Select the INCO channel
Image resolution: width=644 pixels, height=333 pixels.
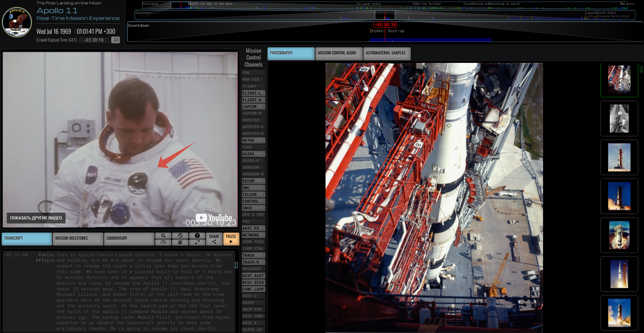point(253,208)
